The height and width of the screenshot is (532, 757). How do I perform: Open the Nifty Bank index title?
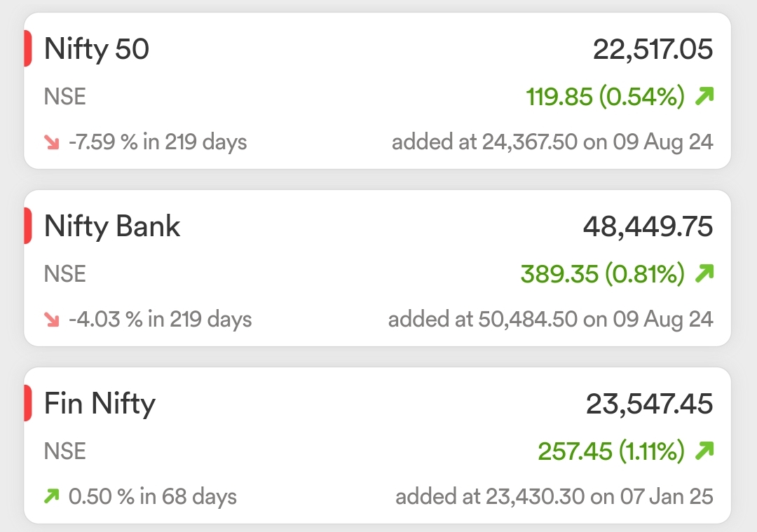(112, 227)
